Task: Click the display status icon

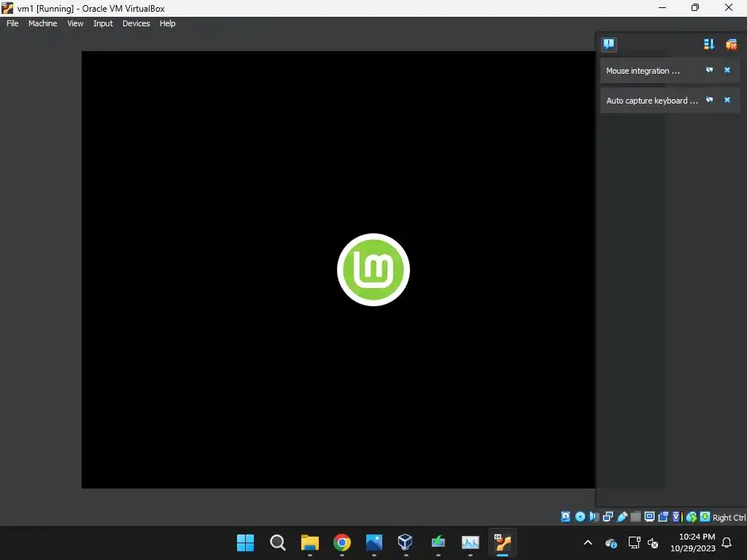Action: coord(649,517)
